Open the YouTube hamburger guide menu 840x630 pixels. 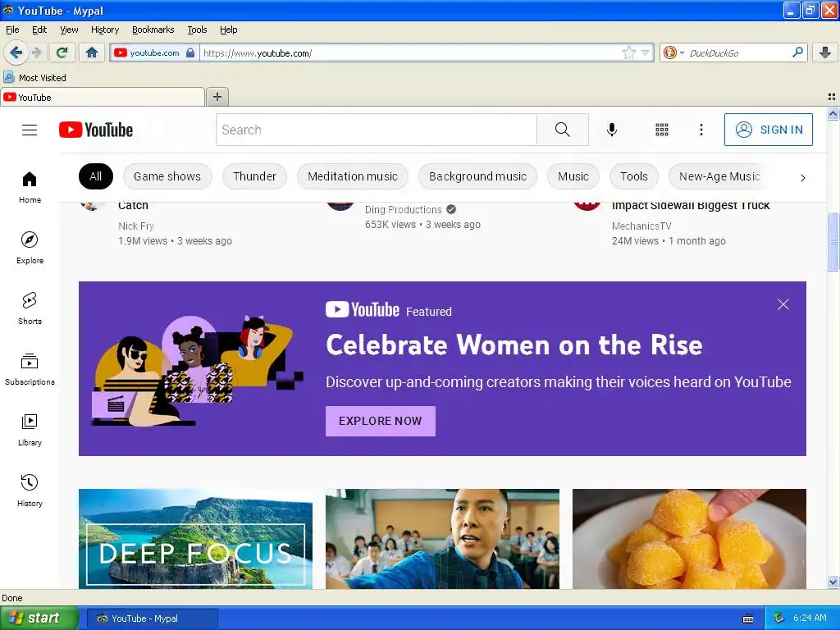click(x=30, y=130)
